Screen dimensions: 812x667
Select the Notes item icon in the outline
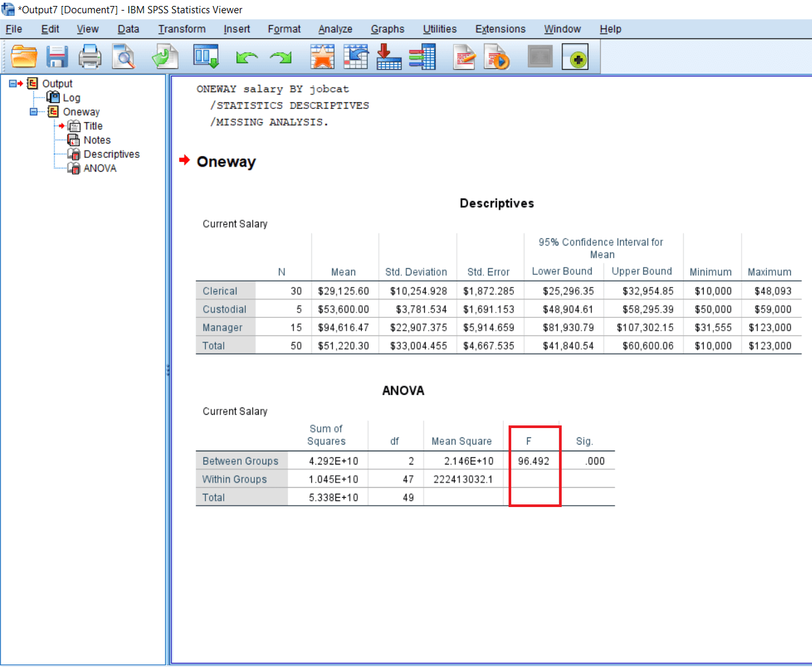tap(74, 140)
